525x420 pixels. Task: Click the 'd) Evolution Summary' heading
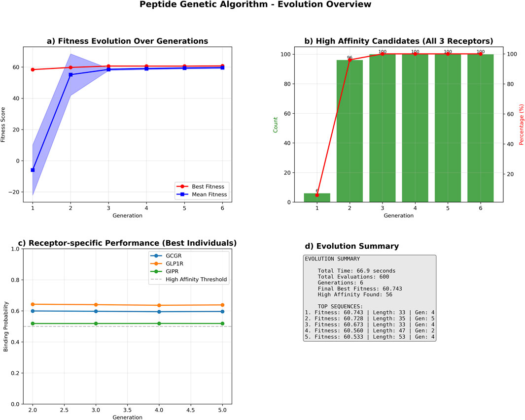point(352,246)
